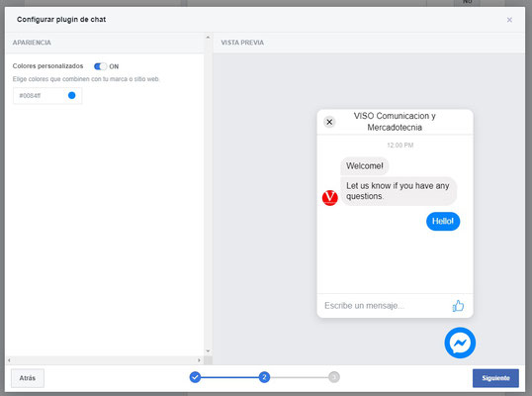Click the Atrás button
532x396 pixels.
pos(28,378)
